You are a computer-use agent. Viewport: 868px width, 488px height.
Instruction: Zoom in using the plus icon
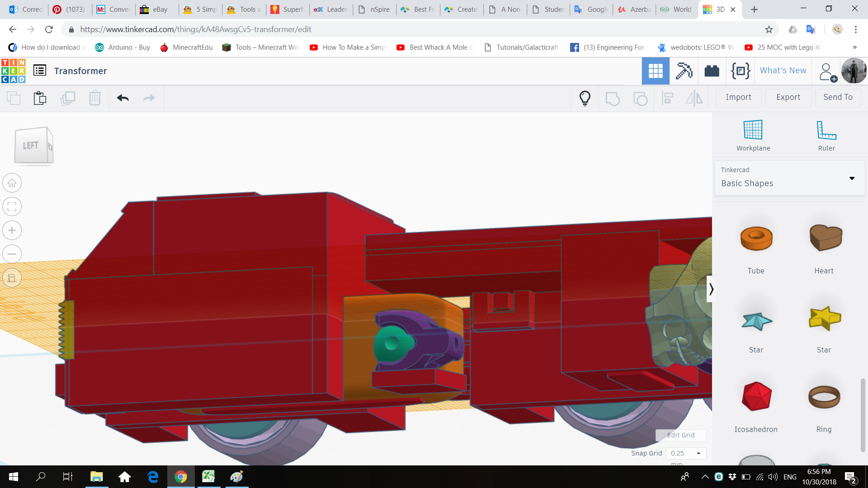pos(12,230)
